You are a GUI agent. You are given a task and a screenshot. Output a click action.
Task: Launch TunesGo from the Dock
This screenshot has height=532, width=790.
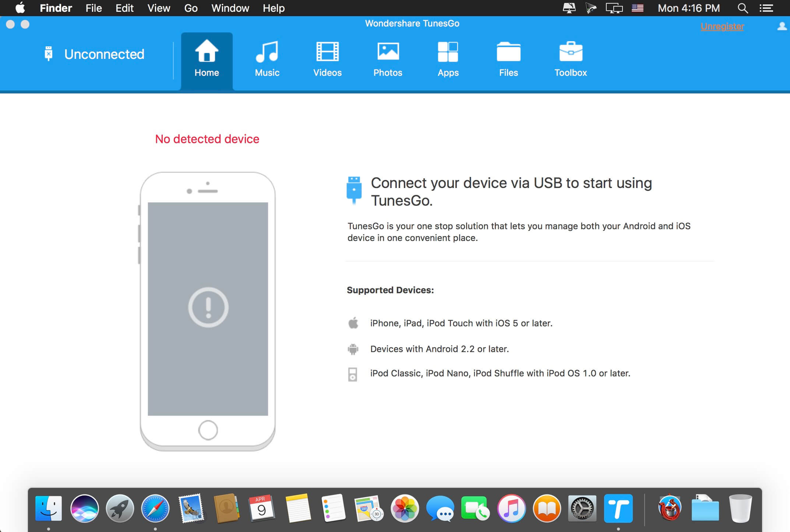pos(618,508)
